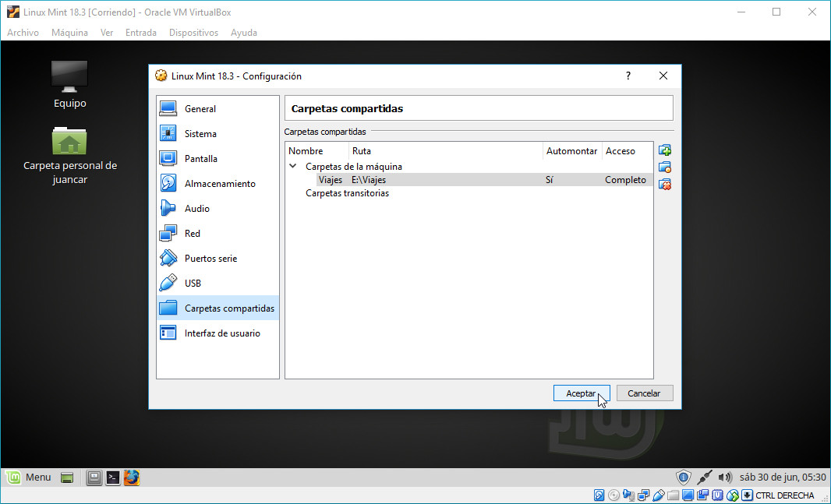Open the Mint Menu button

28,478
